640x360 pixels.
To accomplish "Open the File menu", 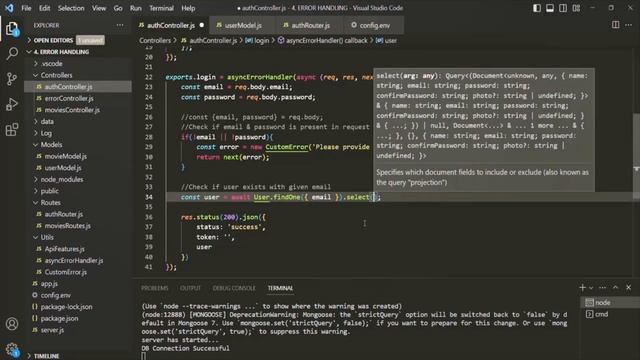I will click(x=26, y=8).
